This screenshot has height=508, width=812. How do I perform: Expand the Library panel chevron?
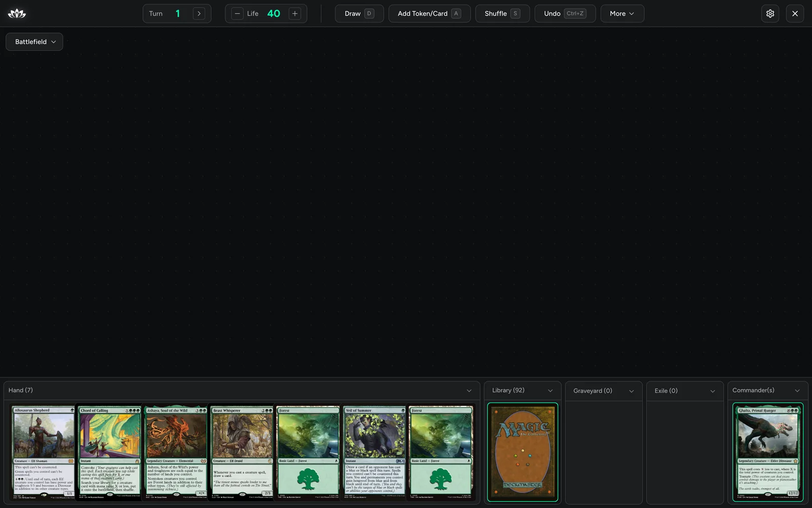(x=550, y=391)
